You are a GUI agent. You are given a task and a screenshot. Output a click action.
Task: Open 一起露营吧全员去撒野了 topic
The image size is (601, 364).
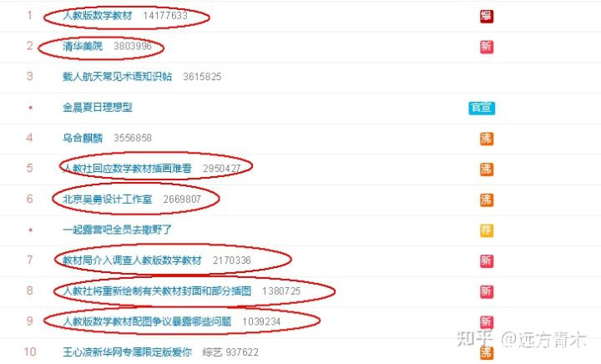point(118,230)
